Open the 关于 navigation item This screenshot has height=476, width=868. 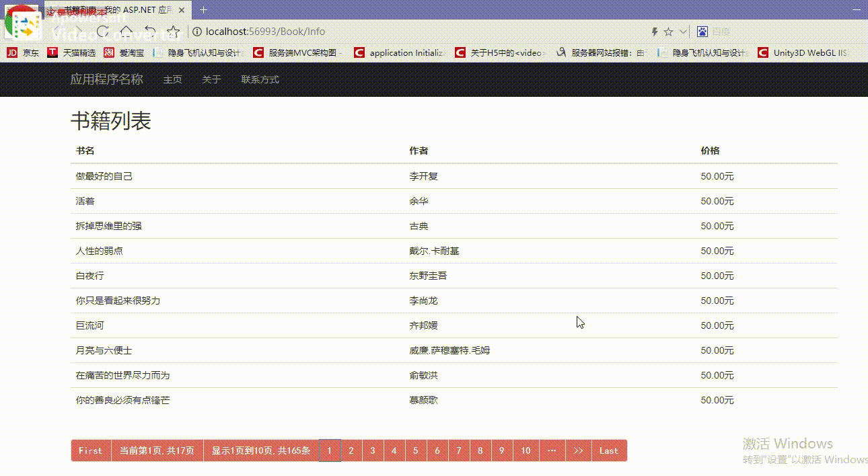211,79
